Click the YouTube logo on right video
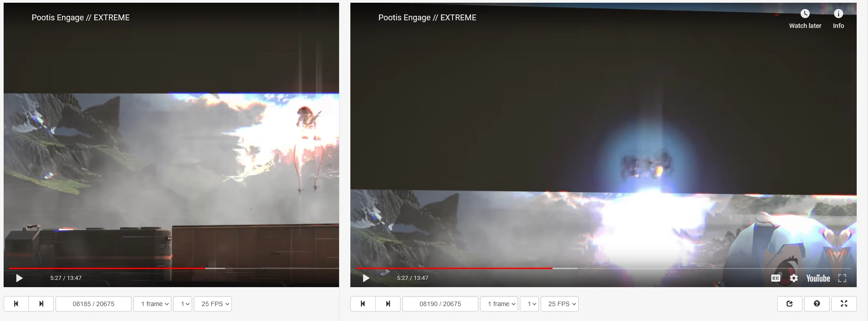The height and width of the screenshot is (321, 868). pos(818,278)
